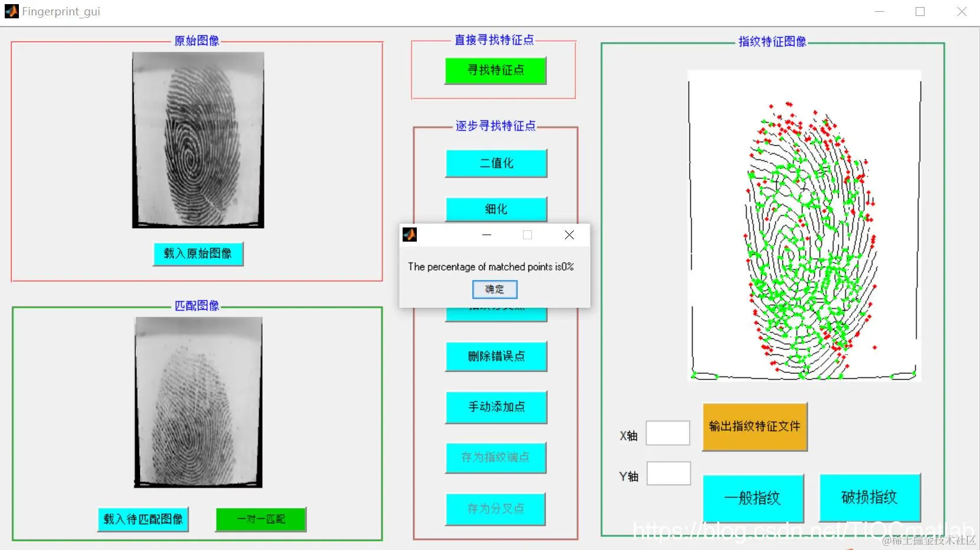The width and height of the screenshot is (980, 550).
Task: Click the 载入原始图像 button
Action: (198, 254)
